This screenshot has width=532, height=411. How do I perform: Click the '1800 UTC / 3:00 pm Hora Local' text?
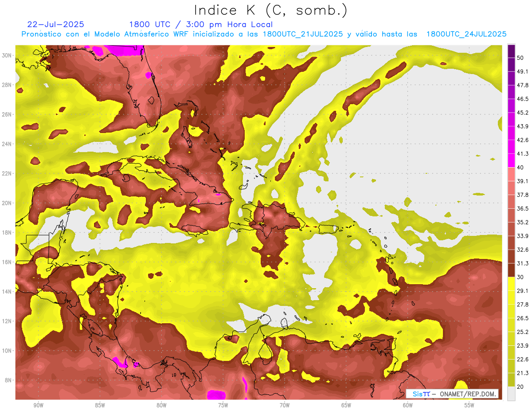(201, 24)
